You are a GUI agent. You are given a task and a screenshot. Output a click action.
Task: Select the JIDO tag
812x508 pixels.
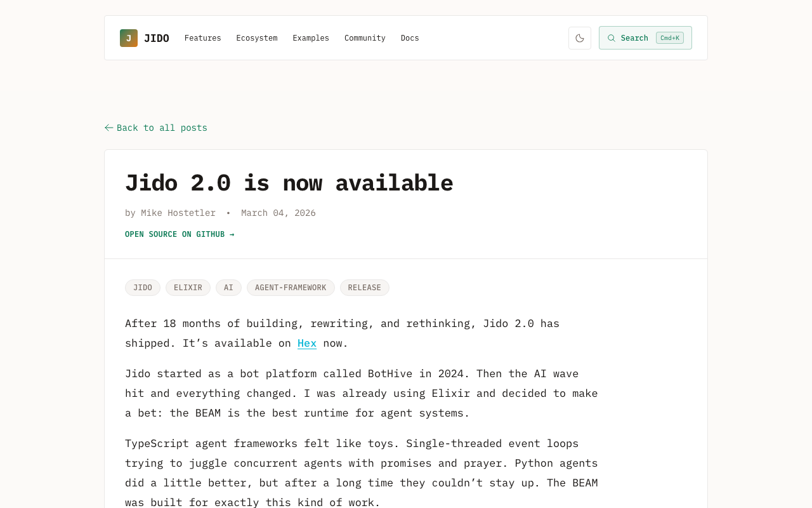[143, 288]
